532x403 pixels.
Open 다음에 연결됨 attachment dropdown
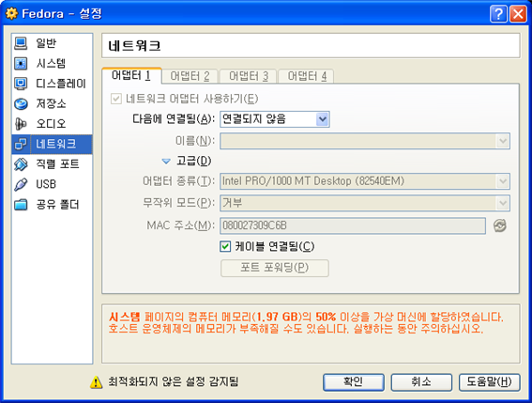pyautogui.click(x=275, y=119)
